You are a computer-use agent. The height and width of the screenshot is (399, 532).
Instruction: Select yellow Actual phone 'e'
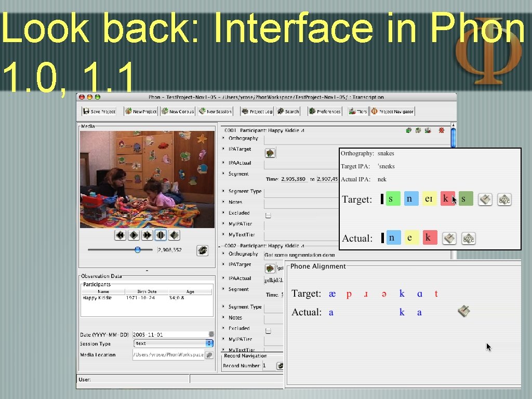pos(411,238)
